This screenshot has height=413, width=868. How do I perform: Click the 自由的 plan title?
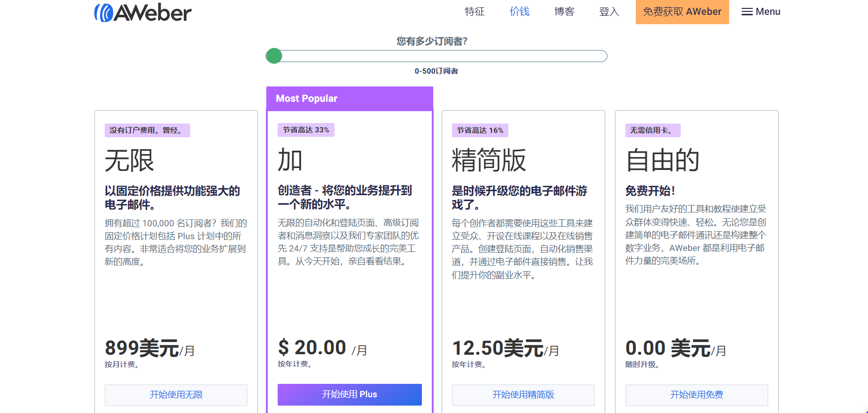(662, 161)
